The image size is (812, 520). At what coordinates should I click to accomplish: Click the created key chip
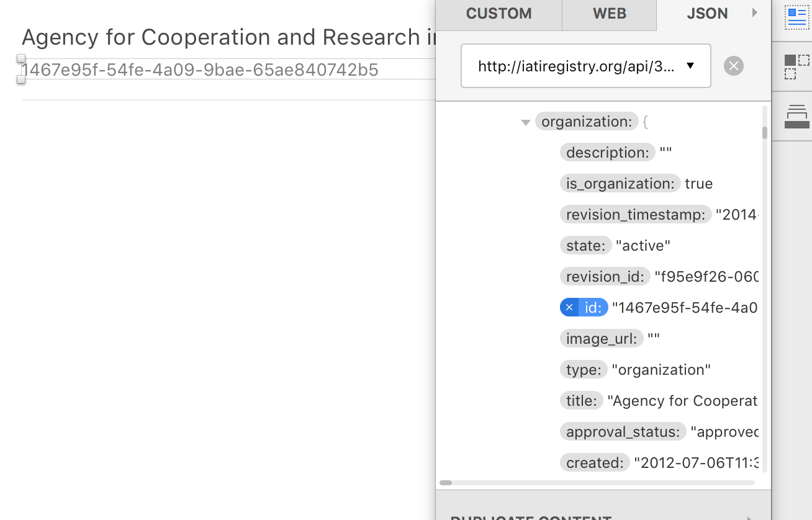tap(594, 462)
